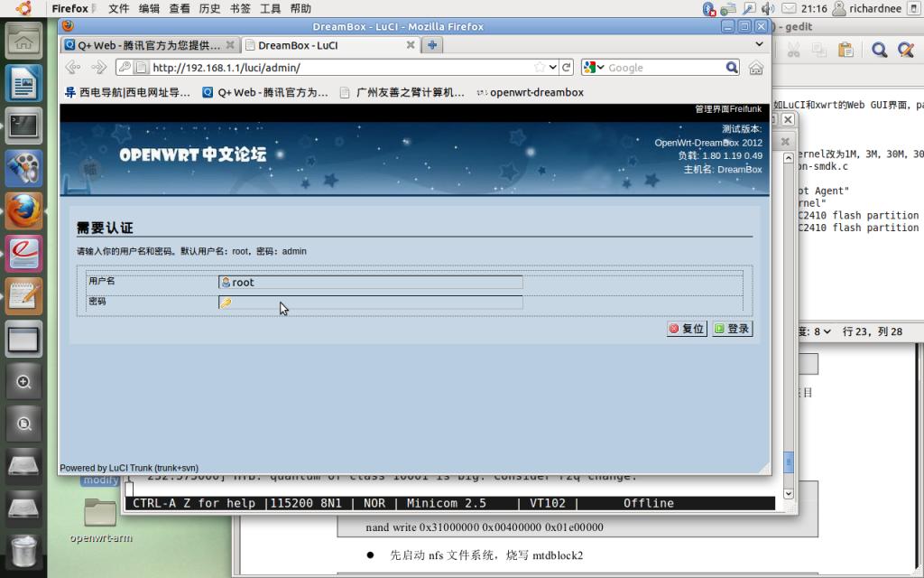The height and width of the screenshot is (578, 924).
Task: Open the richardnee user menu
Action: [867, 8]
